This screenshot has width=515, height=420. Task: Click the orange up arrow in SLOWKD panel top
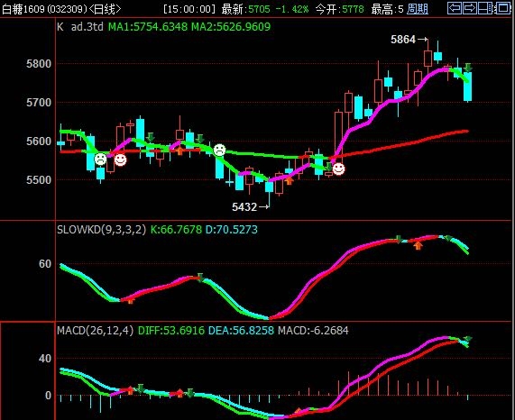click(418, 245)
